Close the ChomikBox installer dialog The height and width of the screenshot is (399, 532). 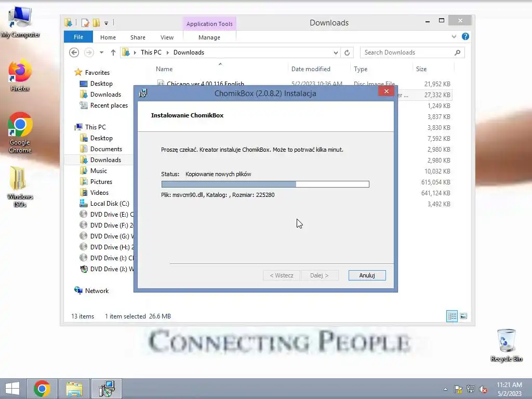pyautogui.click(x=386, y=91)
